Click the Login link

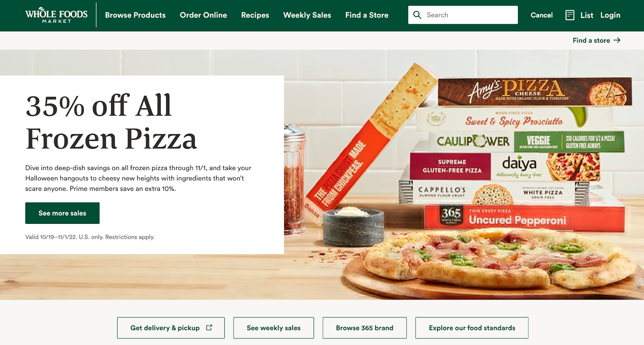click(x=610, y=15)
